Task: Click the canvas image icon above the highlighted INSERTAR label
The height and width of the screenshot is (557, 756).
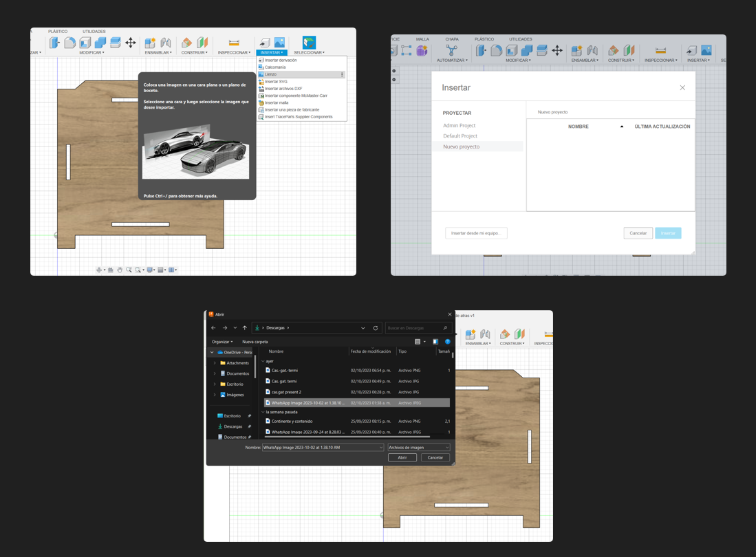Action: pyautogui.click(x=280, y=43)
